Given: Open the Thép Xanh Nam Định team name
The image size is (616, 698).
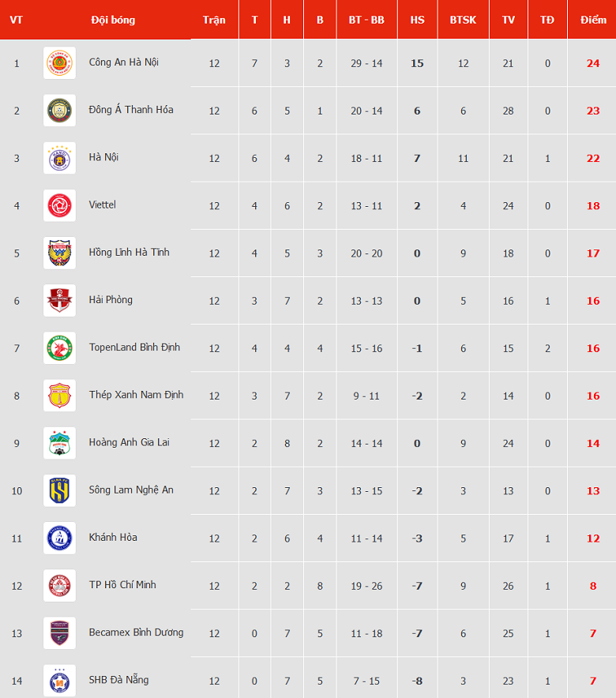Looking at the screenshot, I should pyautogui.click(x=136, y=395).
